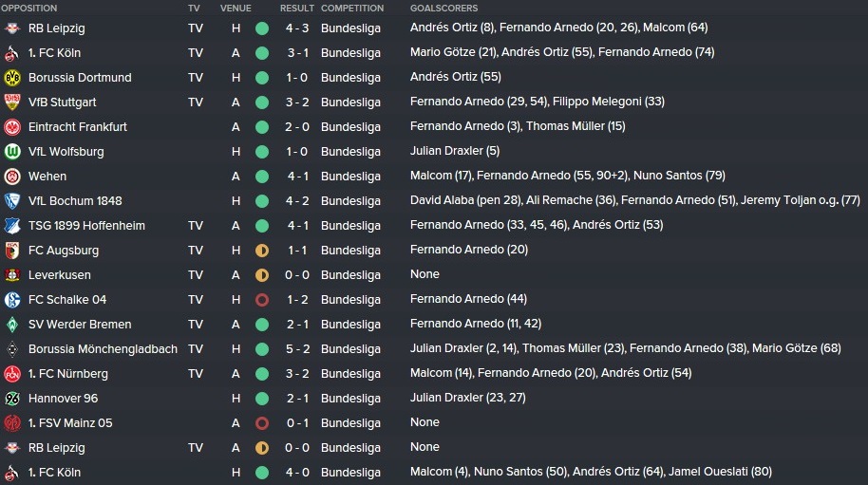Viewport: 868px width, 485px height.
Task: Click the Competition column header
Action: point(352,9)
